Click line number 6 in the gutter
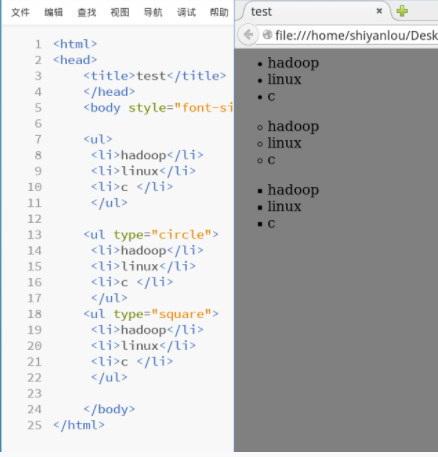 pyautogui.click(x=38, y=124)
